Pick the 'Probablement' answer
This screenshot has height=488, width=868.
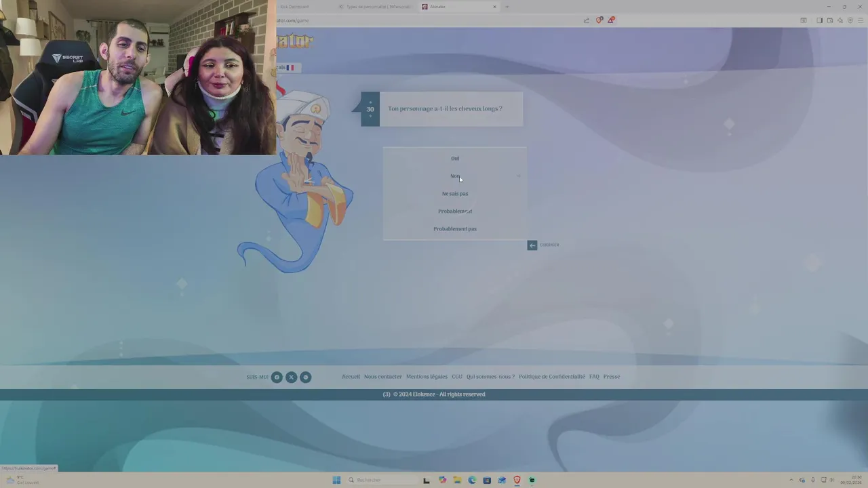(455, 211)
